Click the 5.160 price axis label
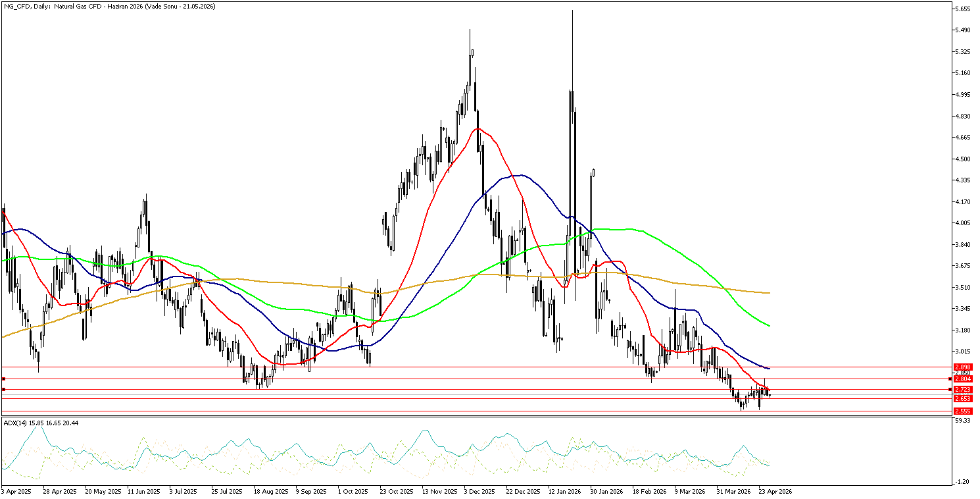Viewport: 980px width, 499px height. (x=963, y=73)
